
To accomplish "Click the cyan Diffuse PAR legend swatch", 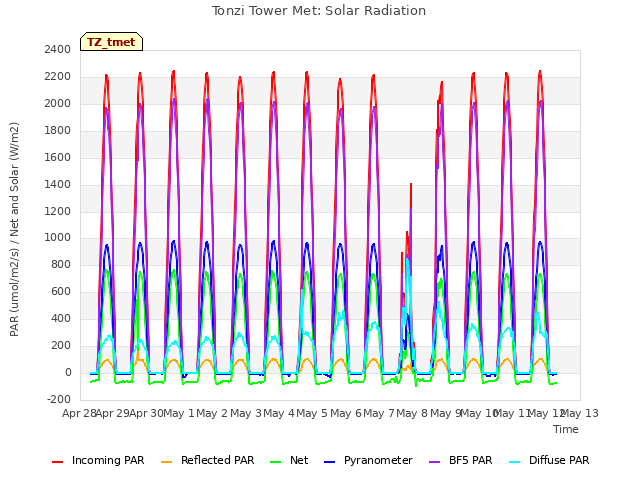I will coord(515,461).
